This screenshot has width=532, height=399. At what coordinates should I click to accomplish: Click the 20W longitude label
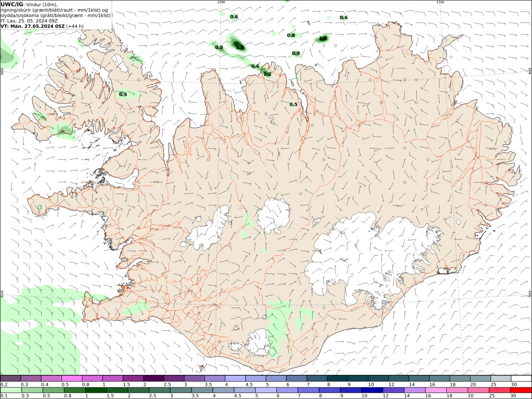point(221,2)
